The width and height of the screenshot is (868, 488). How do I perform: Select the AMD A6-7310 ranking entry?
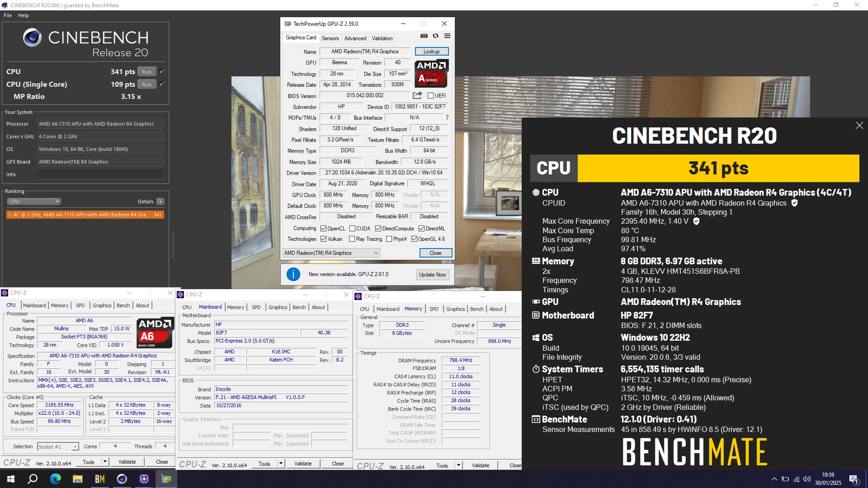(85, 215)
